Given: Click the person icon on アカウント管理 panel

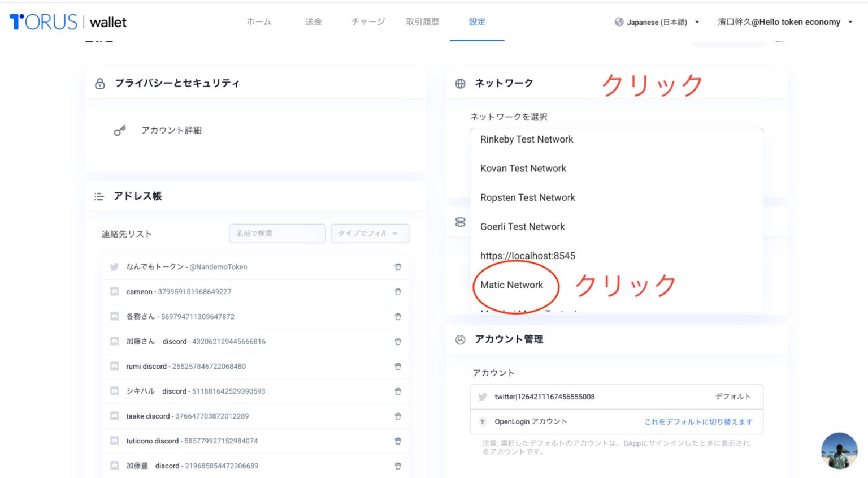Looking at the screenshot, I should pos(461,339).
